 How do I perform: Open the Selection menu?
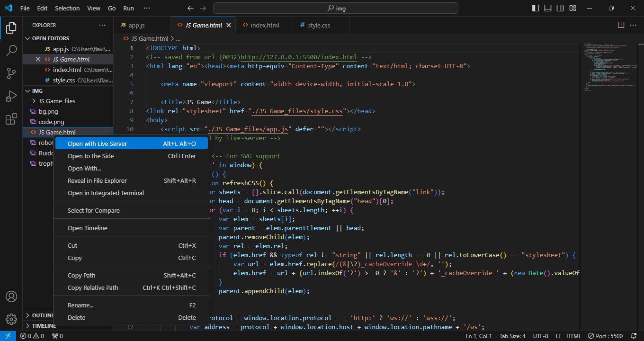[67, 8]
